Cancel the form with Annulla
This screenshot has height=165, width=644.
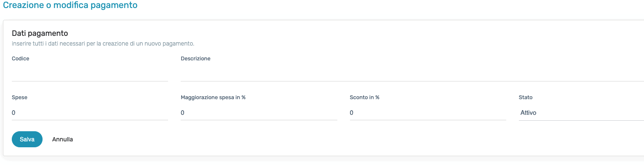click(x=62, y=139)
